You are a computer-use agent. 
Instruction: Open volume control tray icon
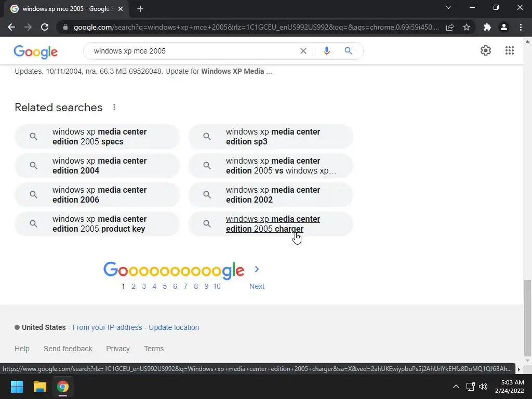(483, 387)
